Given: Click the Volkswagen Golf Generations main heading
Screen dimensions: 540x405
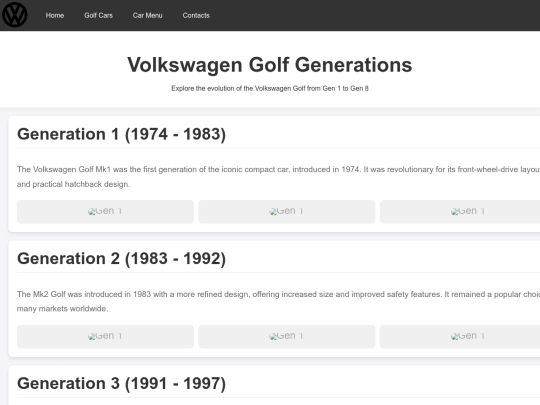Looking at the screenshot, I should pyautogui.click(x=270, y=65).
